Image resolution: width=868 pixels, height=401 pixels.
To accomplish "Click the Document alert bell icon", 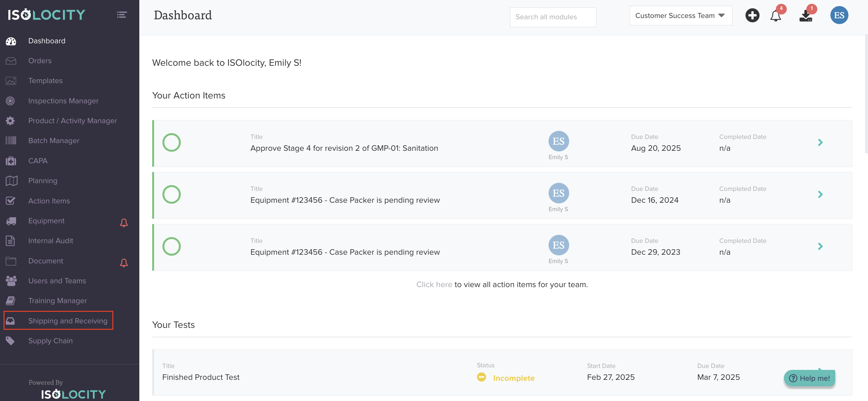I will [x=124, y=263].
